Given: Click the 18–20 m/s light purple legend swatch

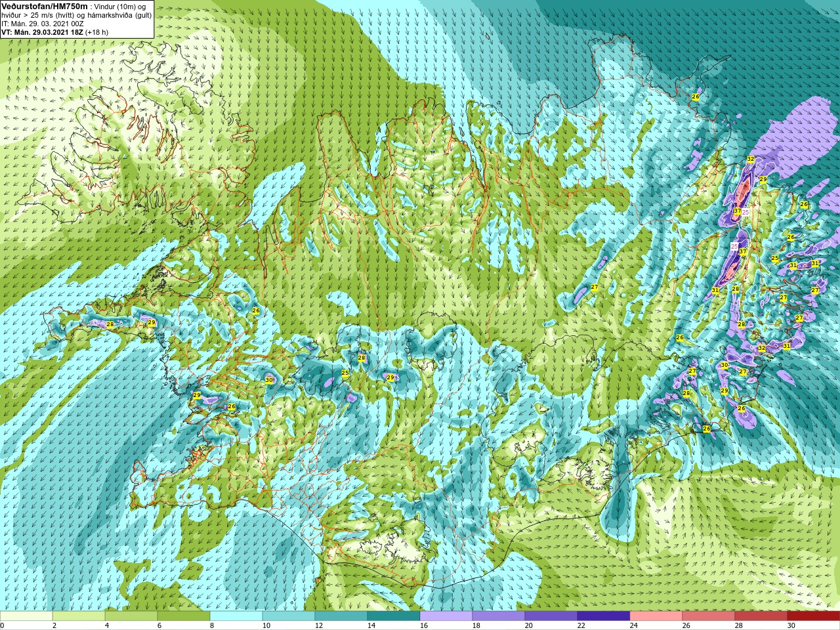Looking at the screenshot, I should 499,616.
